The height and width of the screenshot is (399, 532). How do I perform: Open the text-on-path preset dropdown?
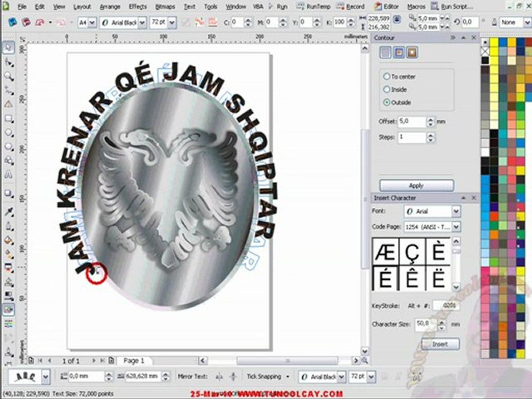click(x=45, y=377)
